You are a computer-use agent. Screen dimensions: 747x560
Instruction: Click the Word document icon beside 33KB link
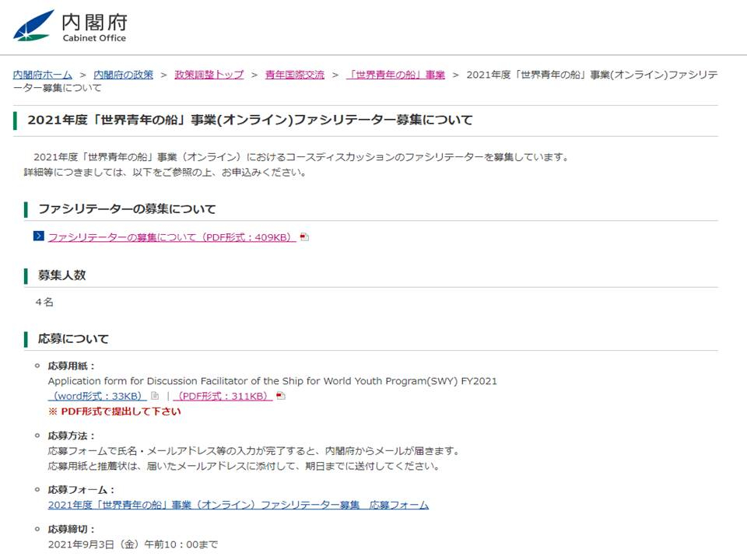pos(155,396)
